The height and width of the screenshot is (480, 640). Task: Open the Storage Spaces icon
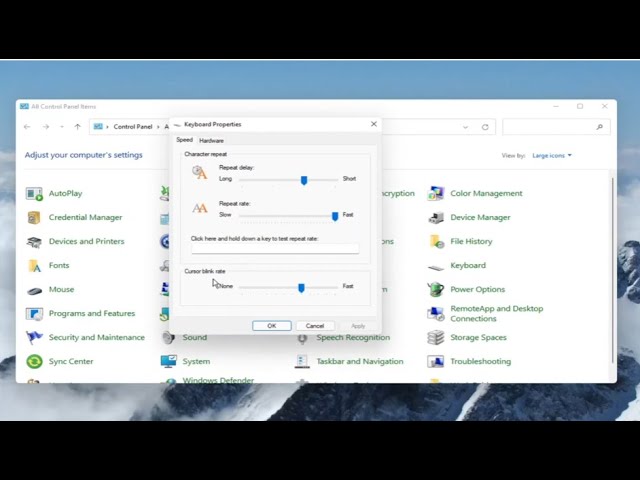pos(436,338)
